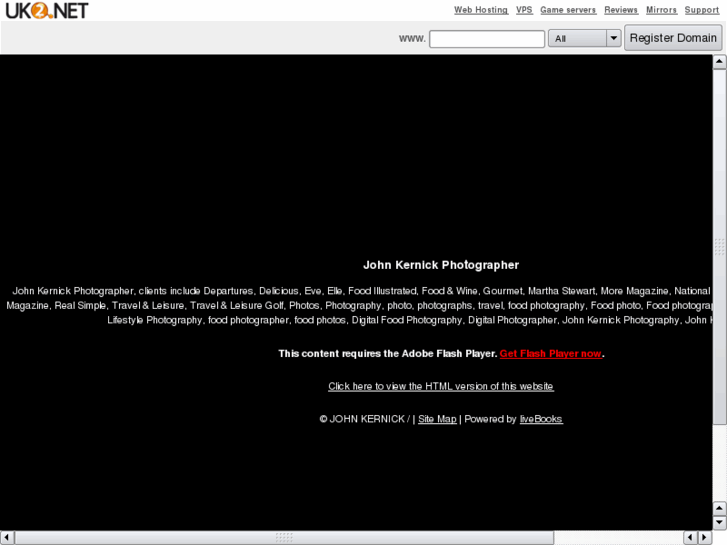Screen dimensions: 727x545
Task: Visit the Mirrors link
Action: (661, 10)
